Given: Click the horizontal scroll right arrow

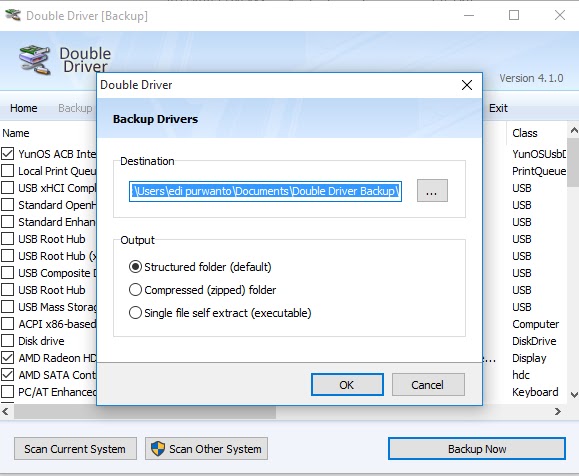Looking at the screenshot, I should tap(558, 411).
